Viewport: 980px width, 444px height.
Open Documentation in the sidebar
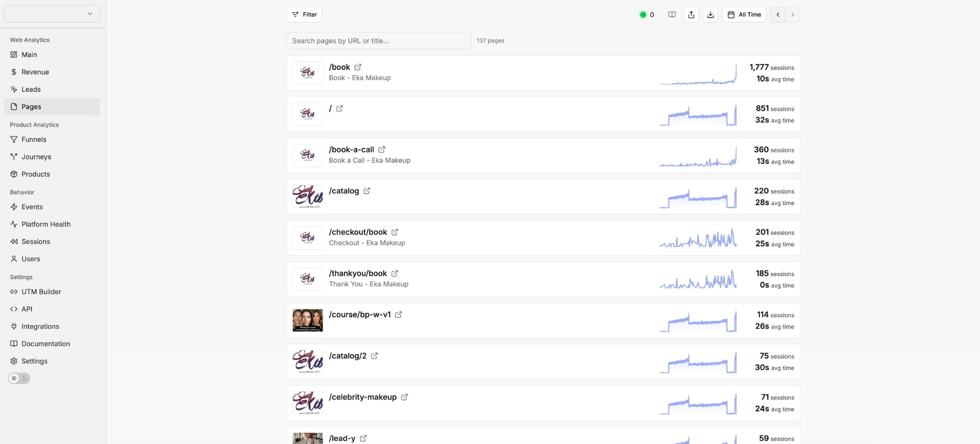click(x=52, y=344)
